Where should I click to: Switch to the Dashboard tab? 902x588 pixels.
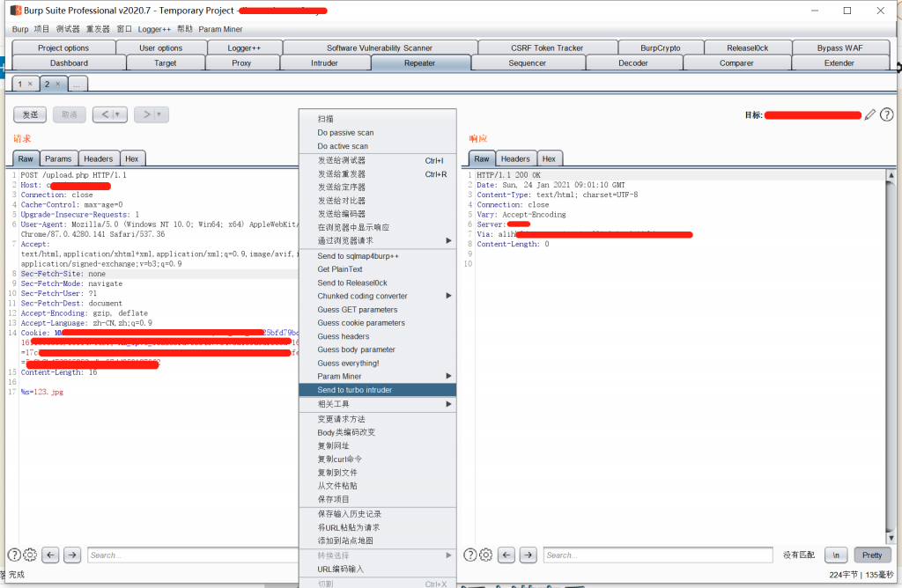(69, 62)
